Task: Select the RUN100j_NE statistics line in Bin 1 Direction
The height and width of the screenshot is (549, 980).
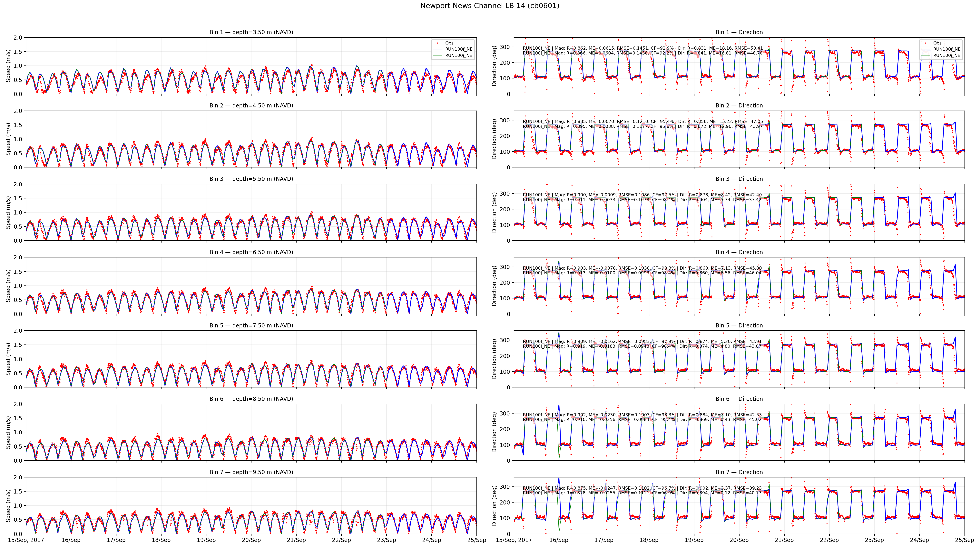Action: point(642,53)
